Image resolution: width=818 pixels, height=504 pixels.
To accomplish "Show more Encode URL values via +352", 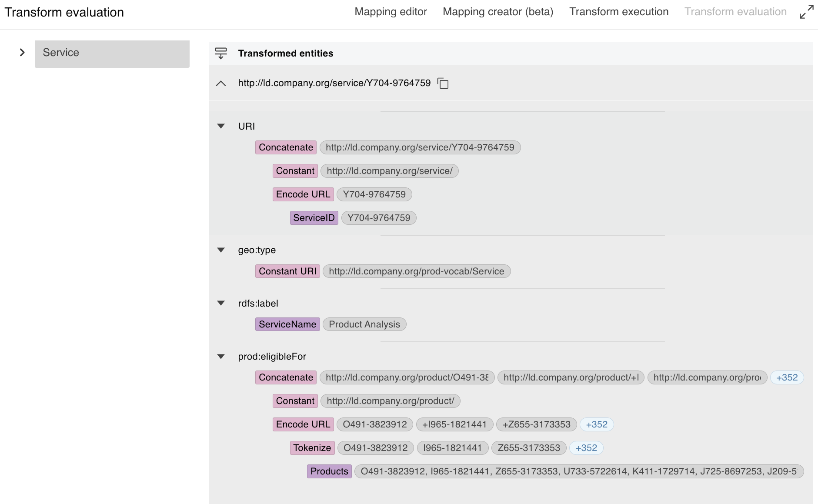I will (597, 424).
